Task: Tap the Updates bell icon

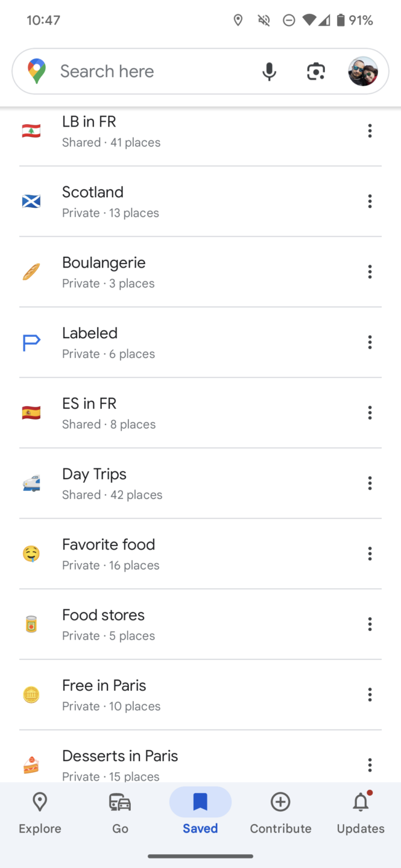Action: (360, 802)
